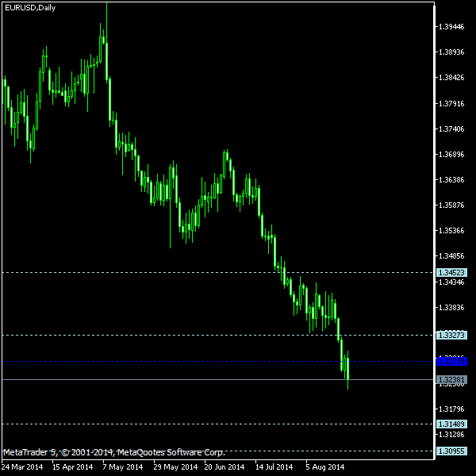Click the 1.39446 price scale value

[451, 27]
